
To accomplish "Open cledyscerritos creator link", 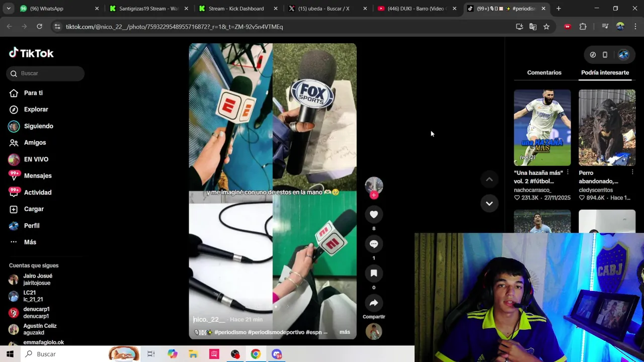I will pos(596,190).
